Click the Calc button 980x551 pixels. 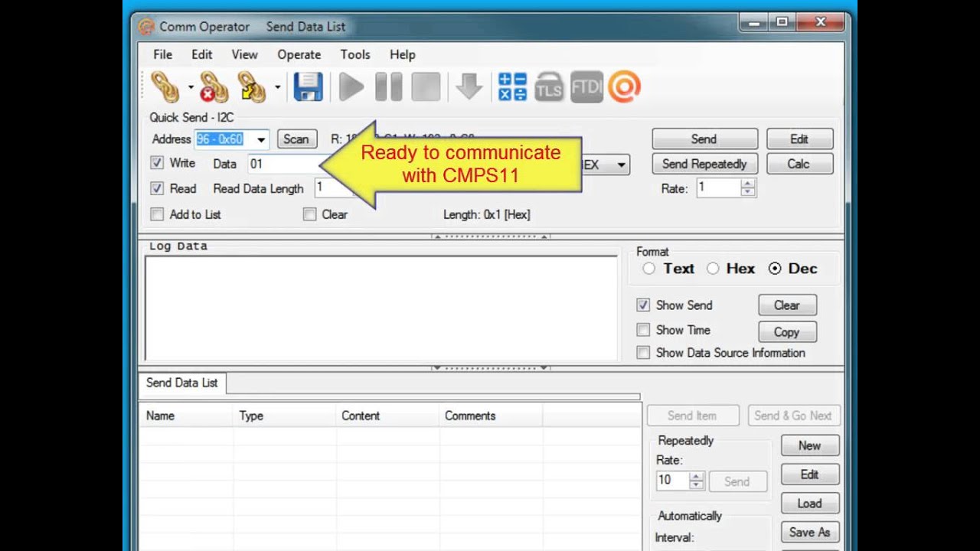[799, 164]
